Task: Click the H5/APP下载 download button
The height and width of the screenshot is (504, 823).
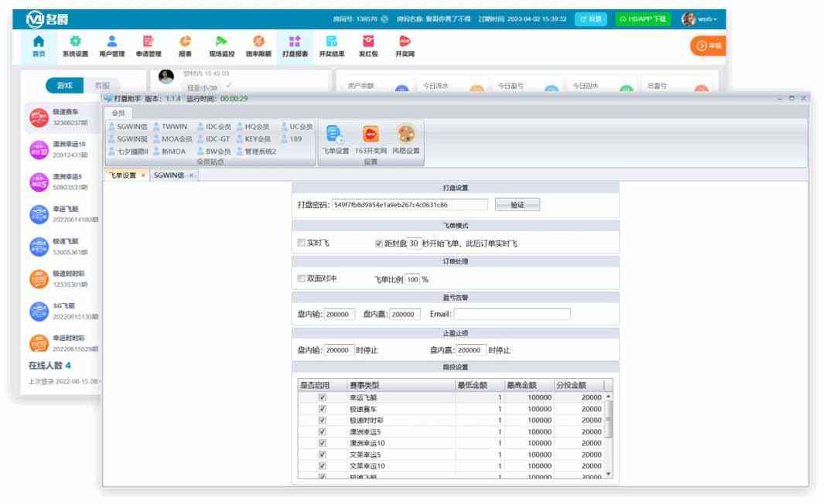Action: tap(643, 19)
